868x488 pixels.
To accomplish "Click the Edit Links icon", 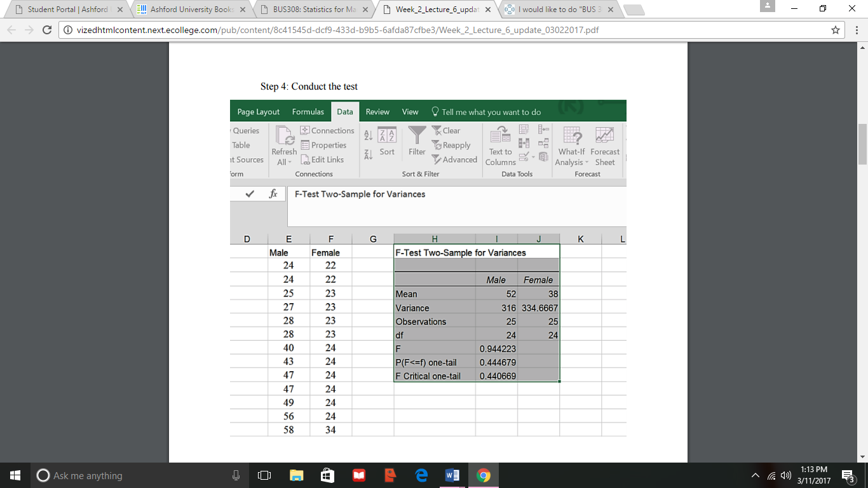I will (325, 159).
